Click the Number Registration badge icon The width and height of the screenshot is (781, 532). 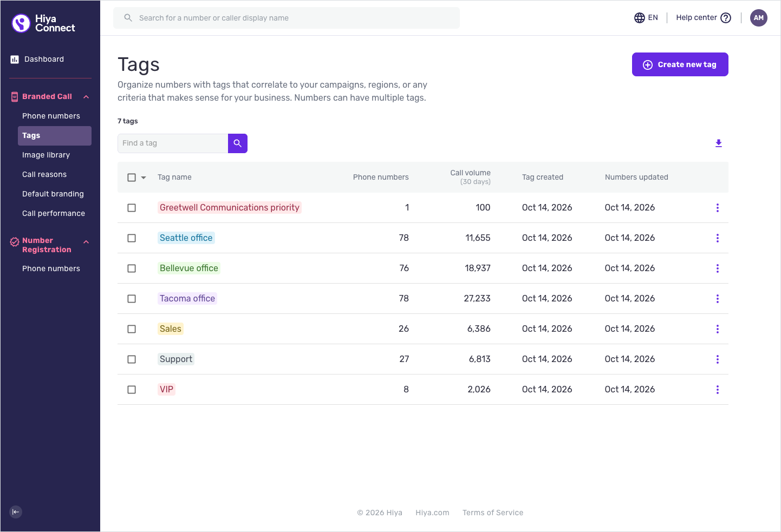coord(15,242)
